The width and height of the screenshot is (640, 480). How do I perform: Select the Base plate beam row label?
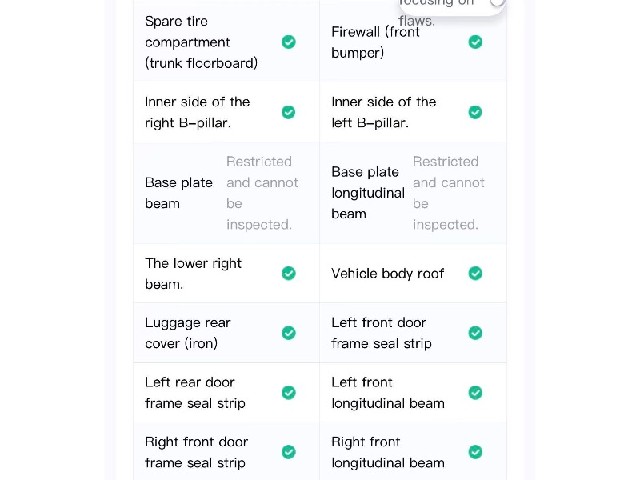[x=179, y=193]
